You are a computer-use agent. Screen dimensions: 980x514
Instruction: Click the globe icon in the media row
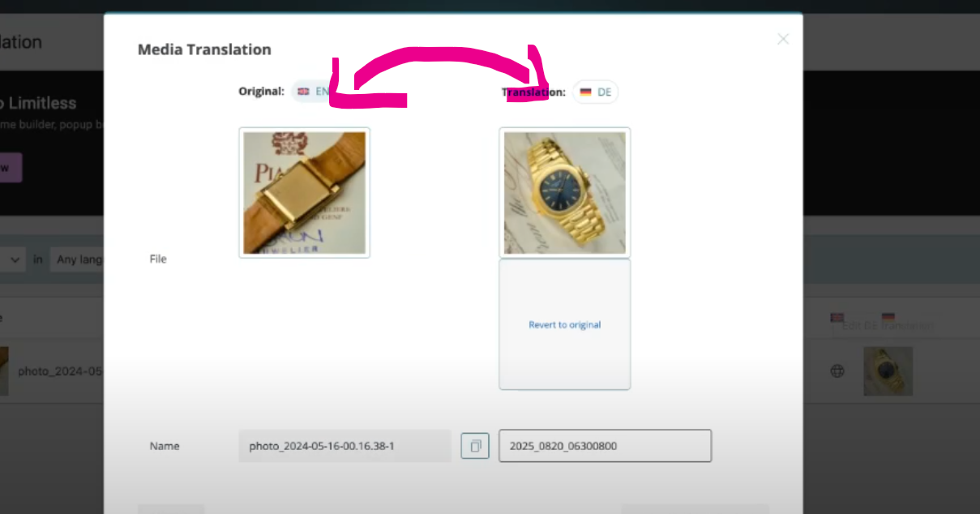pyautogui.click(x=837, y=371)
